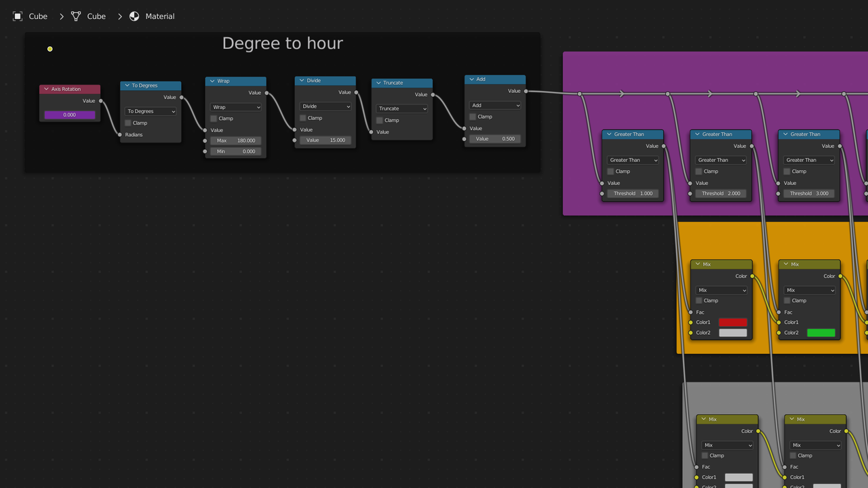This screenshot has height=488, width=868.
Task: Click the Divide node Value output socket
Action: coord(356,92)
